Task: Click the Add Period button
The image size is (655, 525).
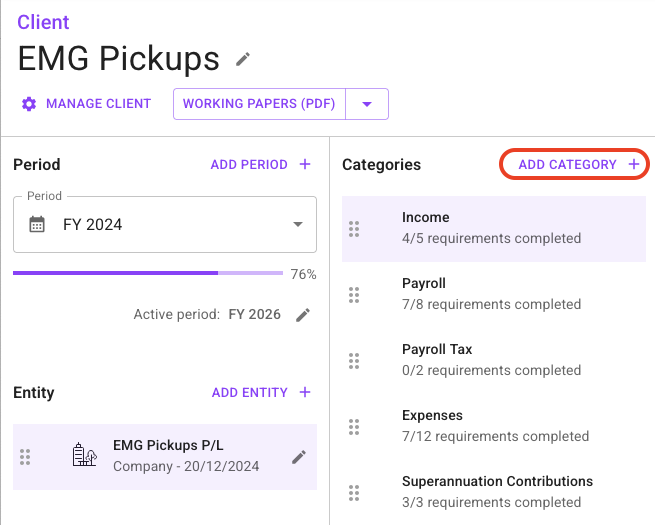Action: [260, 164]
